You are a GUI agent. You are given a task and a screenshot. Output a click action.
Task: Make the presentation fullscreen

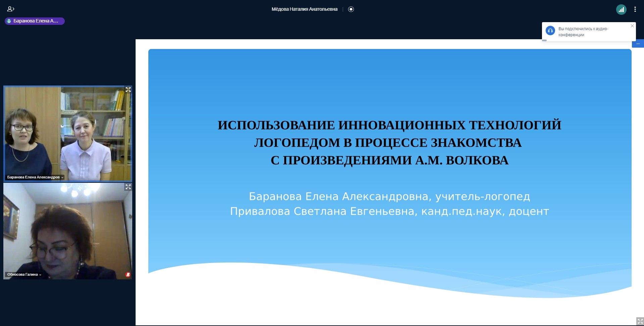(640, 321)
